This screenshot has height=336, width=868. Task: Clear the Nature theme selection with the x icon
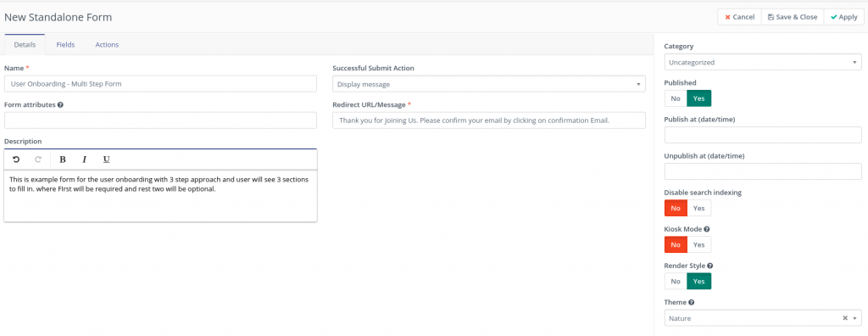[x=845, y=318]
